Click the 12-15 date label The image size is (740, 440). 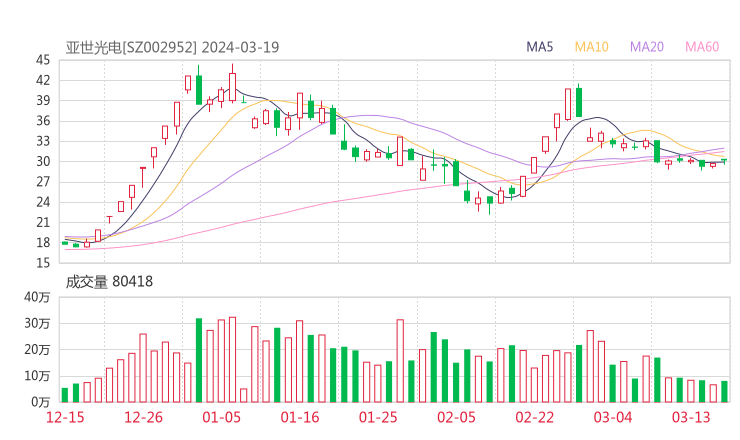(65, 417)
